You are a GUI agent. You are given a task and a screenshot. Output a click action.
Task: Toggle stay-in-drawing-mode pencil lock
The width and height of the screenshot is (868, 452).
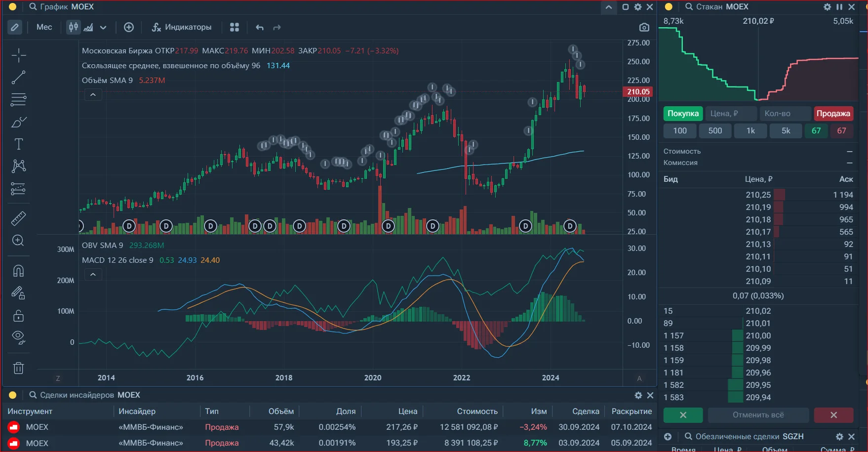19,293
